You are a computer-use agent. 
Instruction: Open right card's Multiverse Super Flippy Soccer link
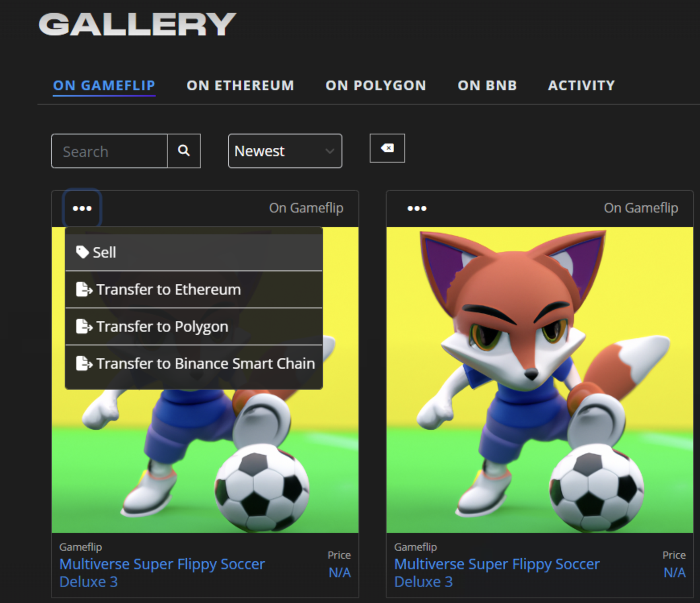pyautogui.click(x=497, y=573)
